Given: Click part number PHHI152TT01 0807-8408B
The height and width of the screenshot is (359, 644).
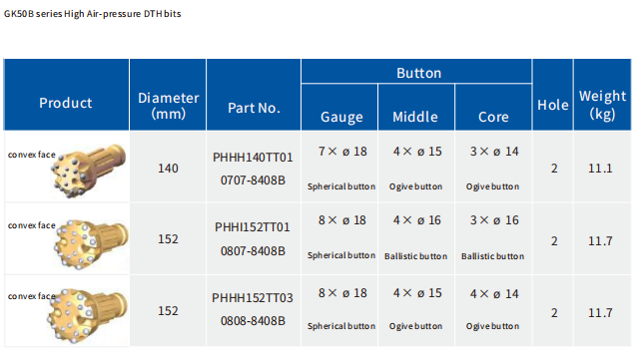Looking at the screenshot, I should tap(253, 238).
